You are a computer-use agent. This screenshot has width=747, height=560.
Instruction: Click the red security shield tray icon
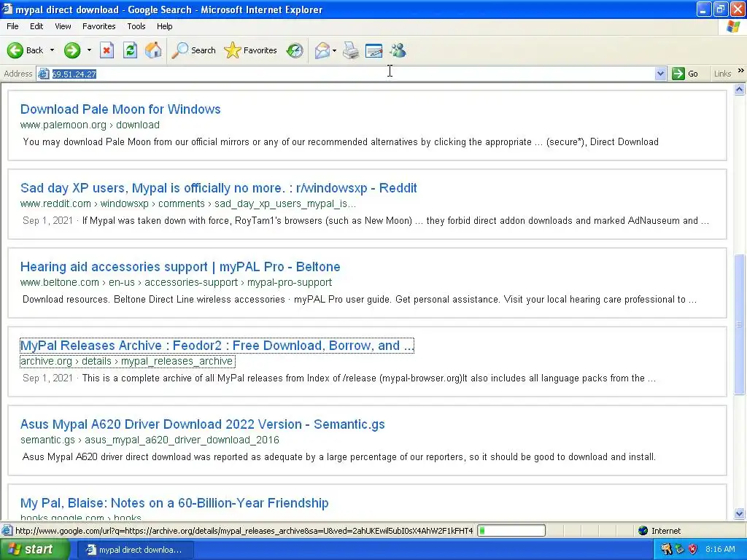(x=693, y=550)
